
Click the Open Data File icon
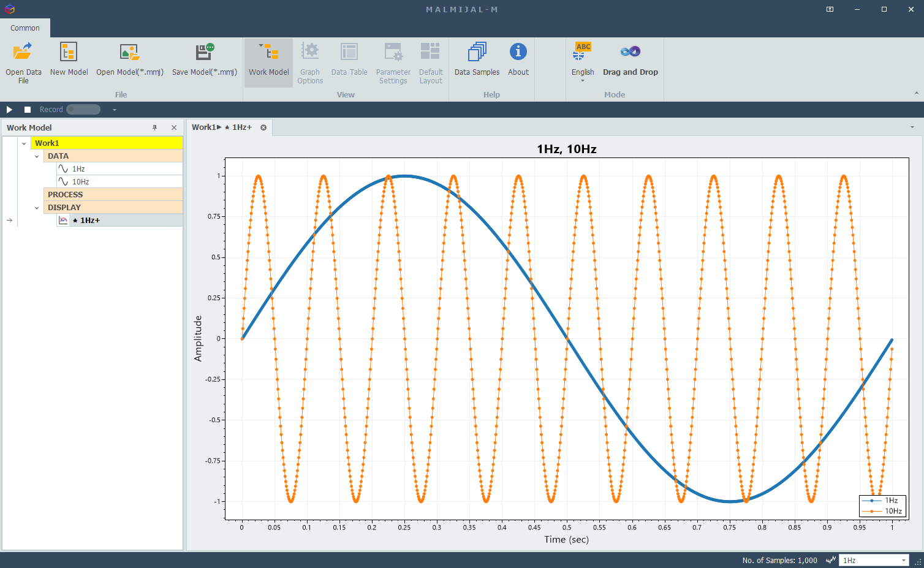pos(23,62)
